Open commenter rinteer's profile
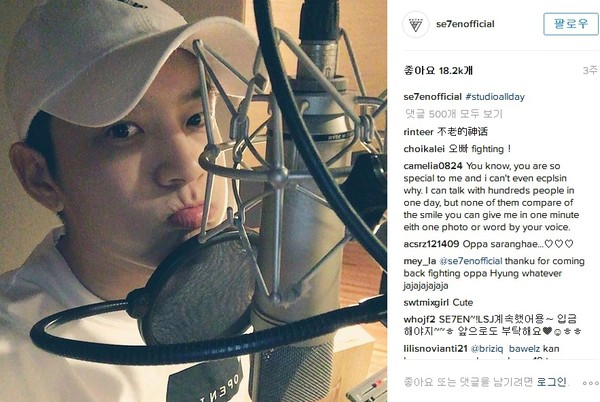The image size is (600, 402). [x=418, y=132]
